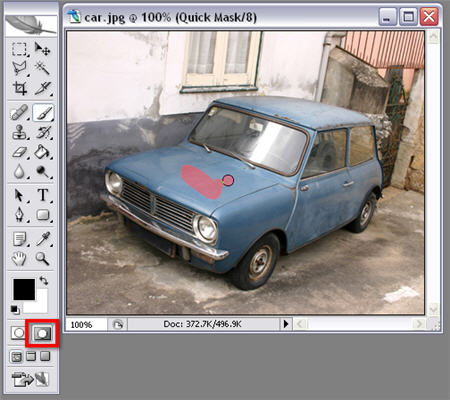This screenshot has width=450, height=400.
Task: Pick the Polygonal Lasso tool
Action: pos(19,68)
